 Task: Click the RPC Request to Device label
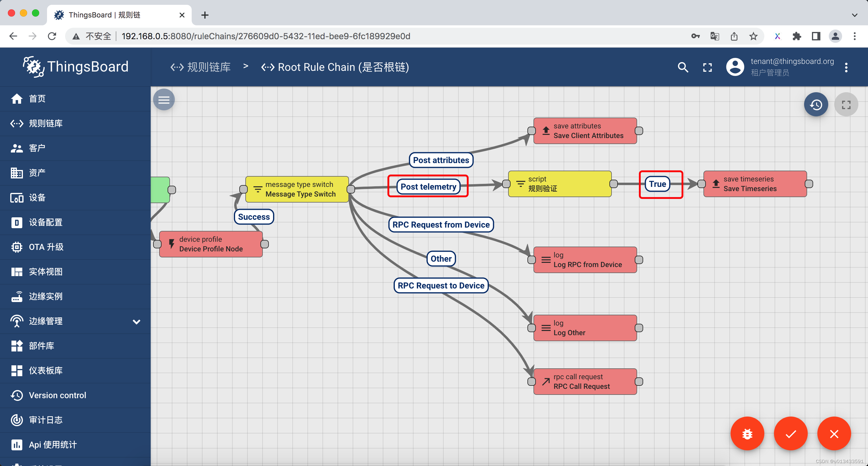pos(441,285)
